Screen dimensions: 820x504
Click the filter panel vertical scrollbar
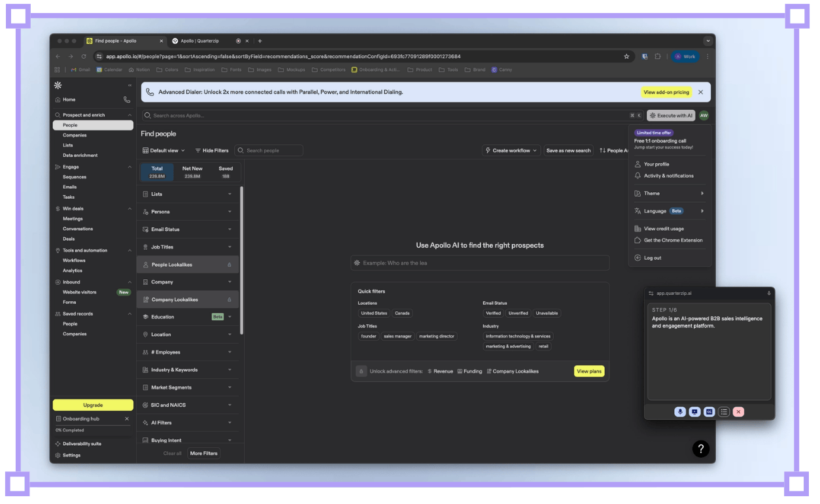[242, 261]
